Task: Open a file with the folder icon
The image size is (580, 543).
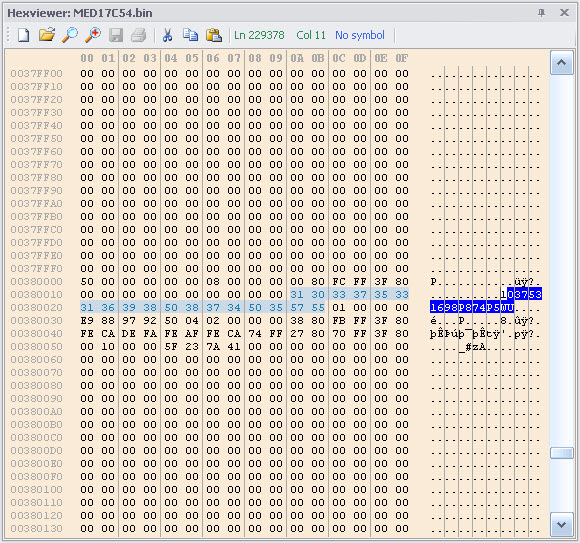Action: [x=47, y=35]
